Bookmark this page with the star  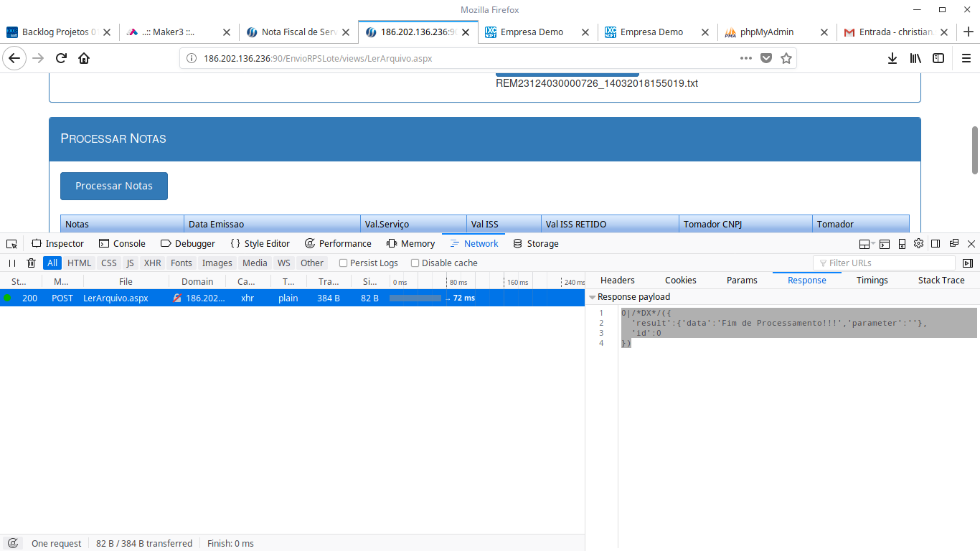(786, 58)
